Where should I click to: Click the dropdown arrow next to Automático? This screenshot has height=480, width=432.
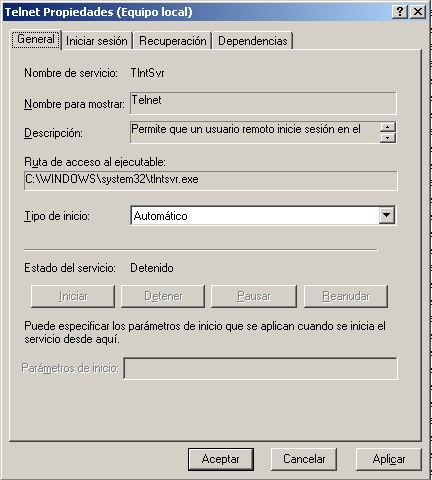[386, 215]
